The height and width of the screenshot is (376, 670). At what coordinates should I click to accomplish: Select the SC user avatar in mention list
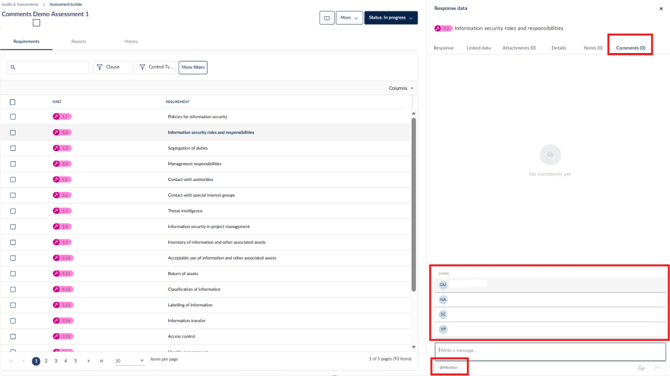tap(443, 314)
